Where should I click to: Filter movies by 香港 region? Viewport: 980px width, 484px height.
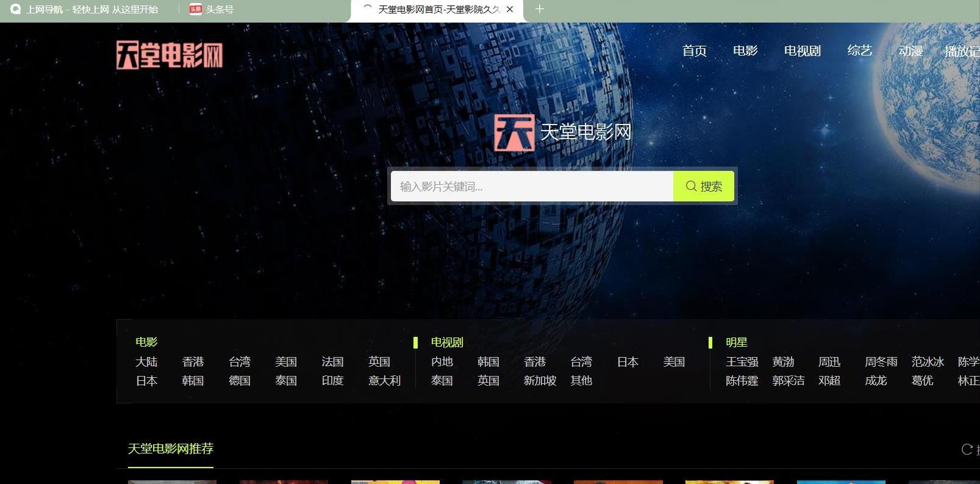[x=193, y=362]
